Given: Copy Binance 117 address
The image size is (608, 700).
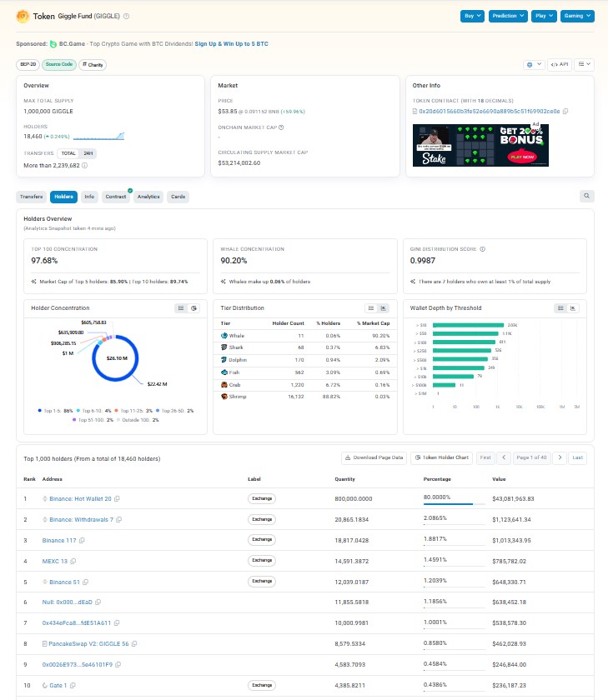Looking at the screenshot, I should coord(82,540).
